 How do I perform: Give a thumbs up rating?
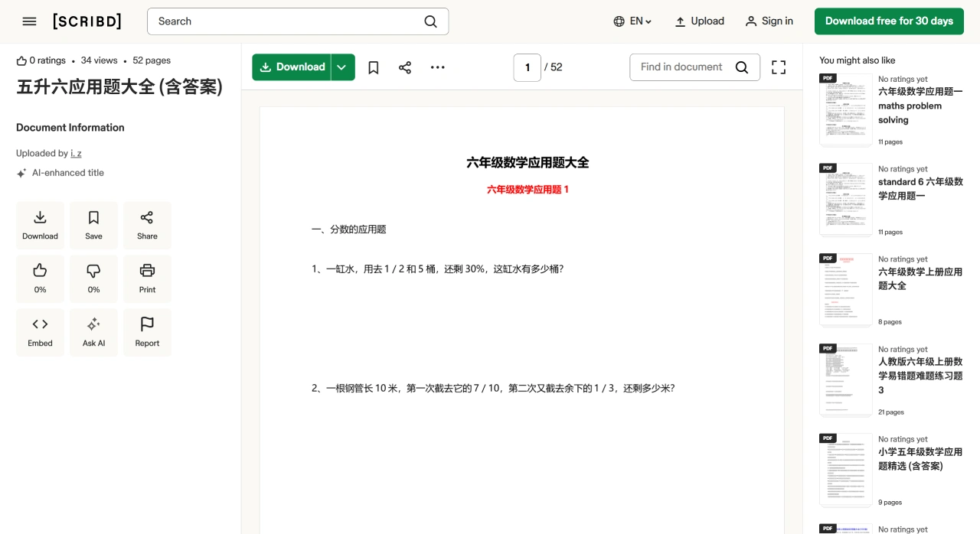40,279
